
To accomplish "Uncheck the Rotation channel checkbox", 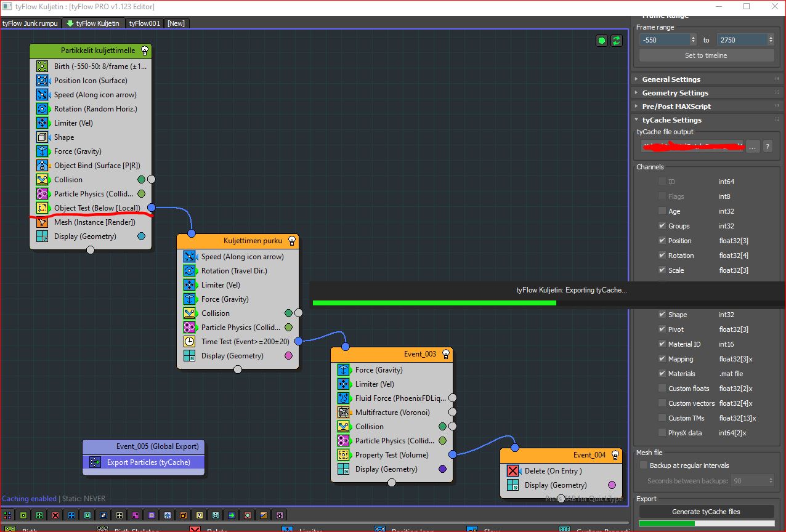I will pyautogui.click(x=662, y=256).
